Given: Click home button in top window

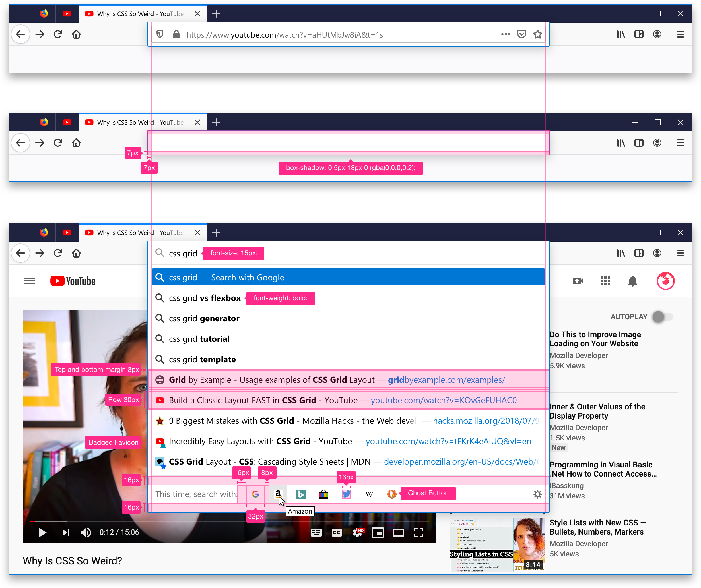Looking at the screenshot, I should [76, 34].
